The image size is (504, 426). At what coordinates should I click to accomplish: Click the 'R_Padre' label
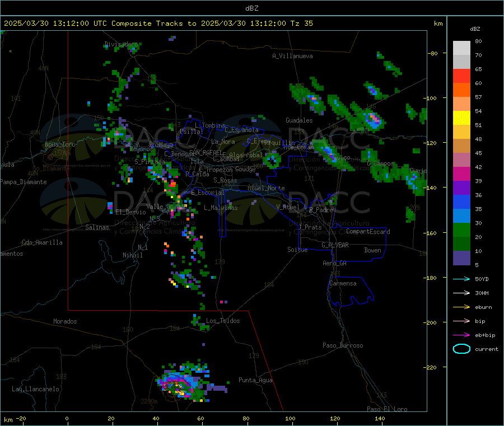point(321,210)
